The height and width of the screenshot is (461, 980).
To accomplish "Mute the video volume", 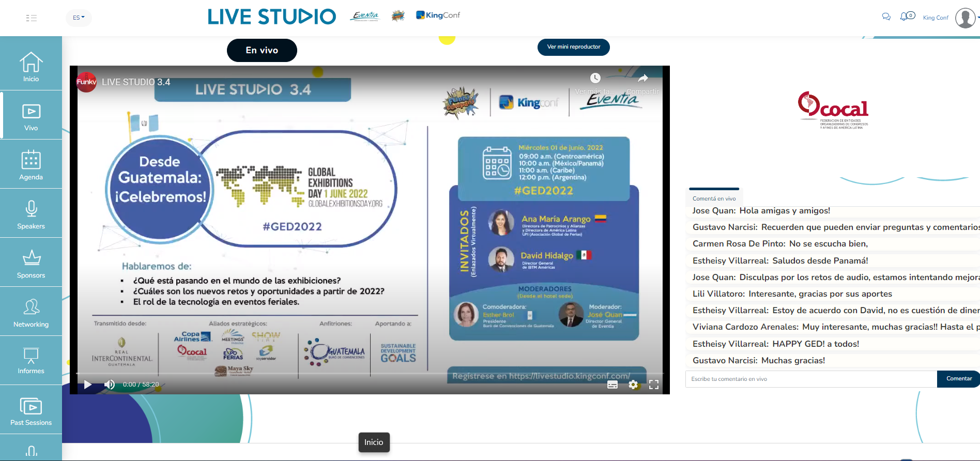I will click(x=110, y=385).
